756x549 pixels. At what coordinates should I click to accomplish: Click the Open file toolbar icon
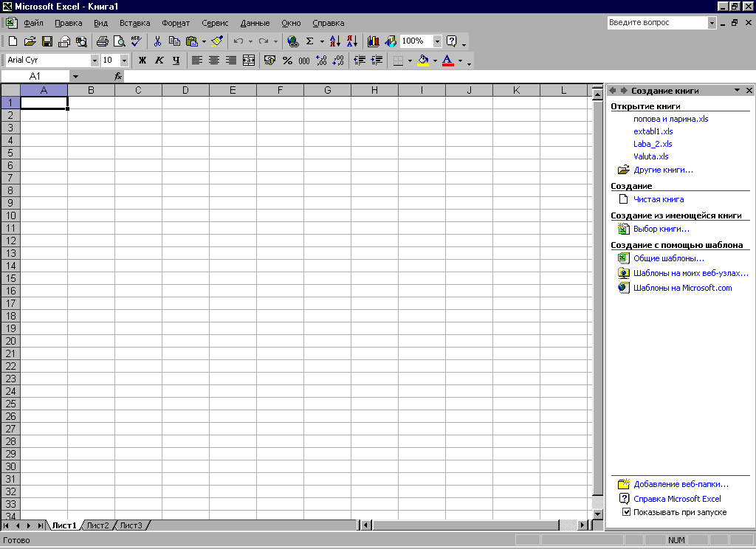[30, 41]
